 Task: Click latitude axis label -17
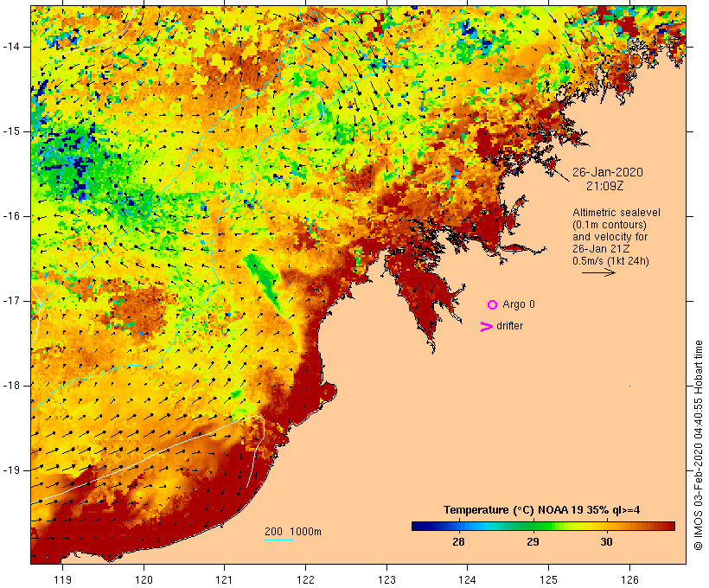pos(11,301)
